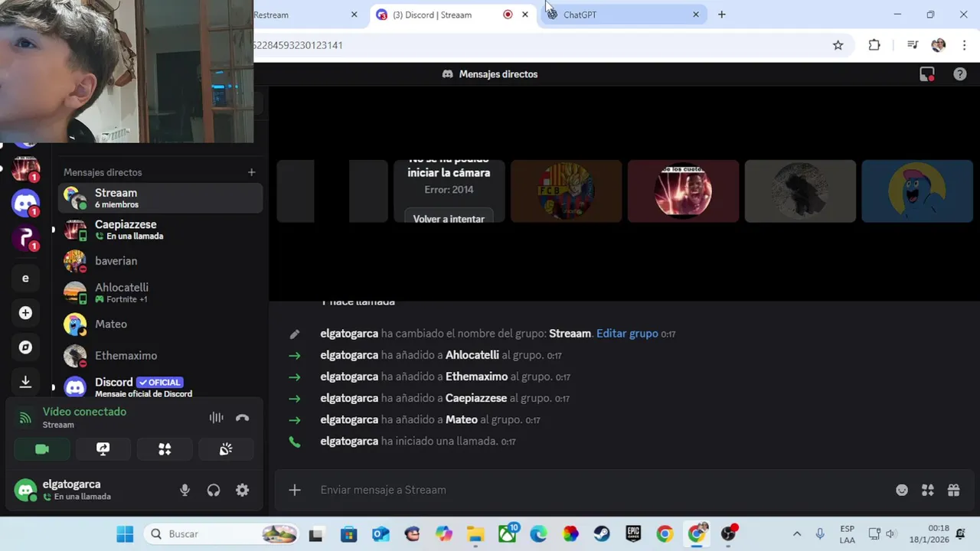Bookmark this page with the star

tap(838, 45)
